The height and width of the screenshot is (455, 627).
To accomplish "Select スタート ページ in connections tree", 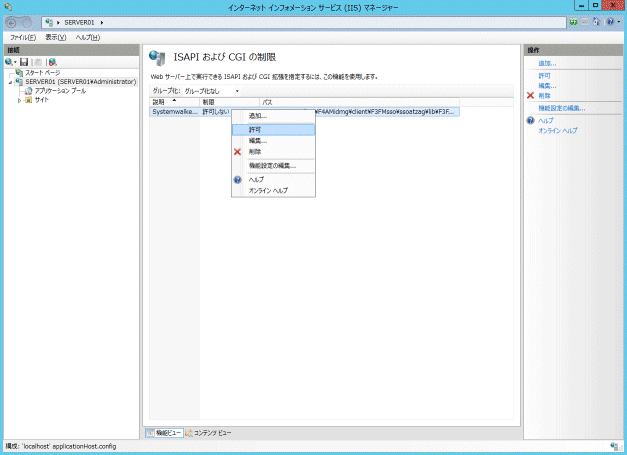I will pos(42,73).
